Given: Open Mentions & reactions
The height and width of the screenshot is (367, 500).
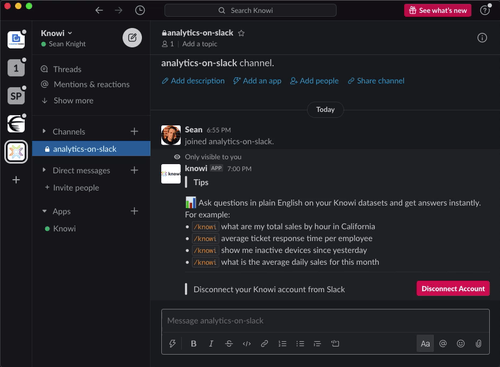Looking at the screenshot, I should pos(91,84).
